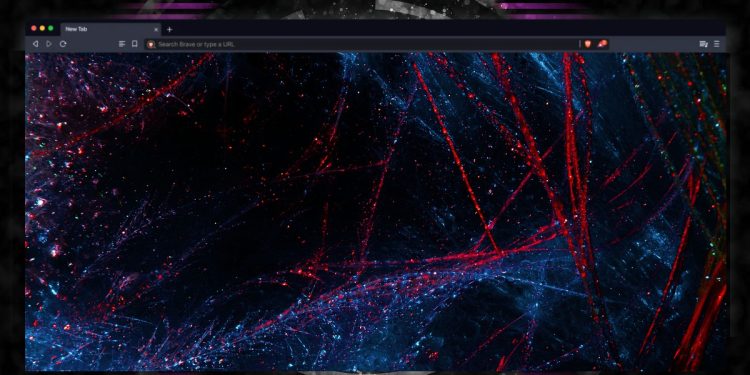
Task: Click the green maximize window button
Action: pos(51,29)
